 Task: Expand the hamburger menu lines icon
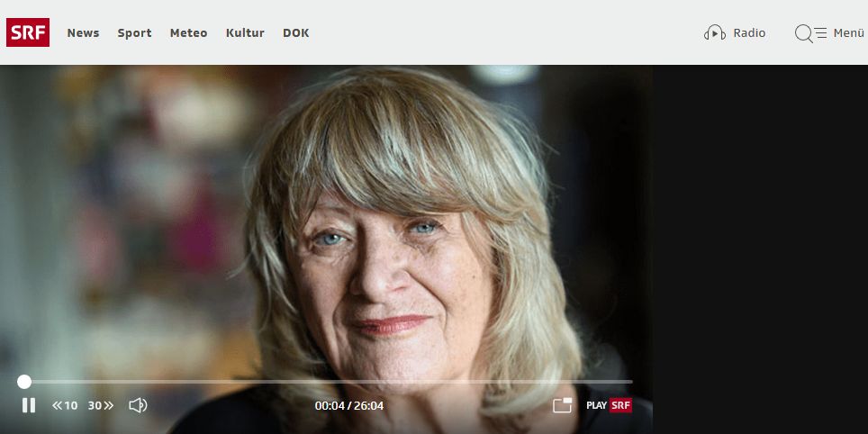(821, 33)
